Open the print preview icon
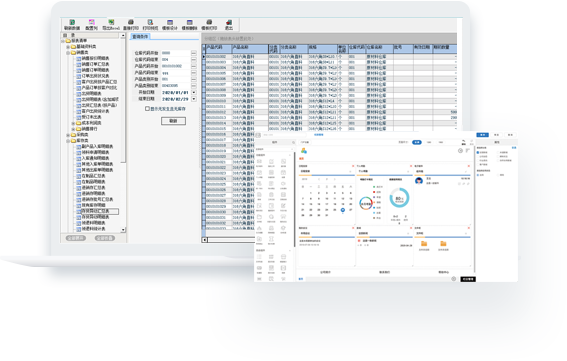Viewport: 567px width, 361px height. click(150, 22)
